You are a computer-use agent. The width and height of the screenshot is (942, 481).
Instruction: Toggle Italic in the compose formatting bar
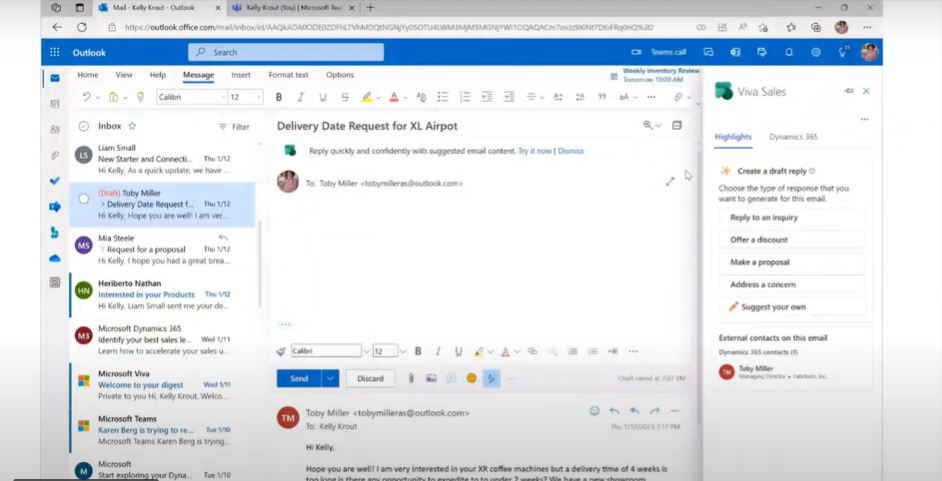438,351
